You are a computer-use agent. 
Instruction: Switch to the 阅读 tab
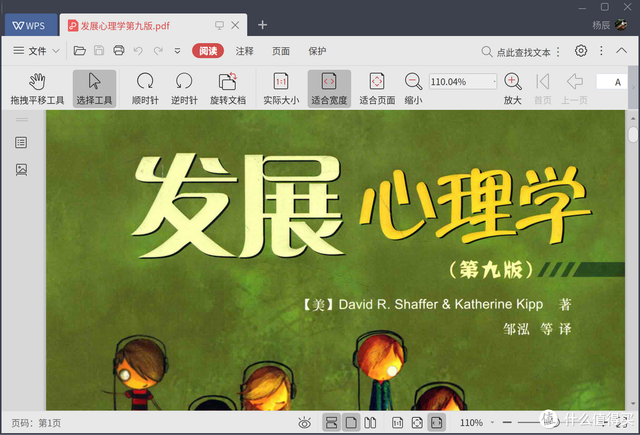pos(208,51)
